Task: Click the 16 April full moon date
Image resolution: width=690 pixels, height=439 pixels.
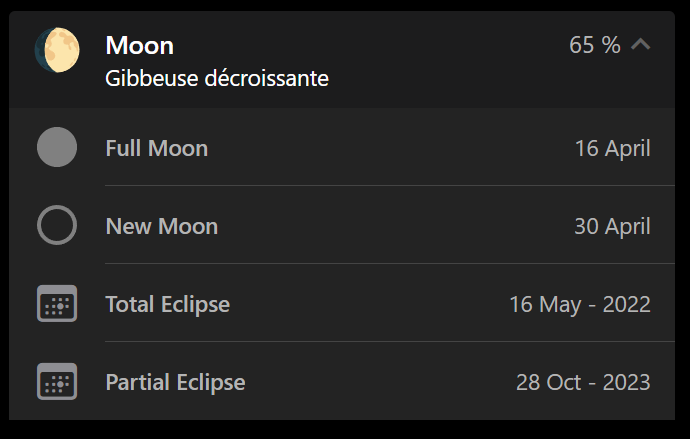Action: [x=612, y=149]
